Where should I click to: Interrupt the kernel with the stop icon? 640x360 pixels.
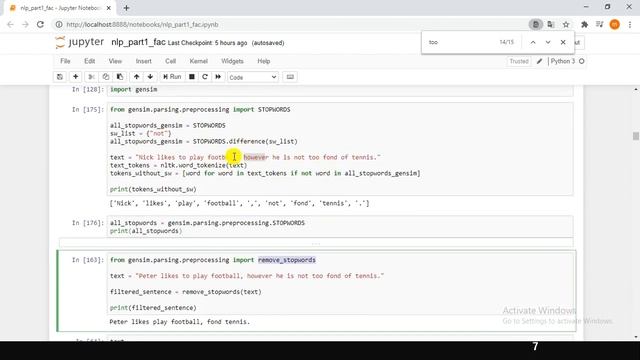(191, 77)
